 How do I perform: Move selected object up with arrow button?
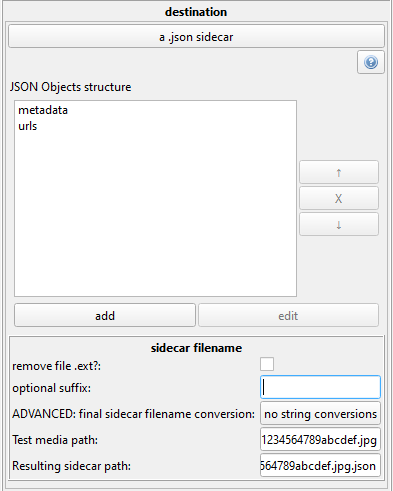(339, 172)
